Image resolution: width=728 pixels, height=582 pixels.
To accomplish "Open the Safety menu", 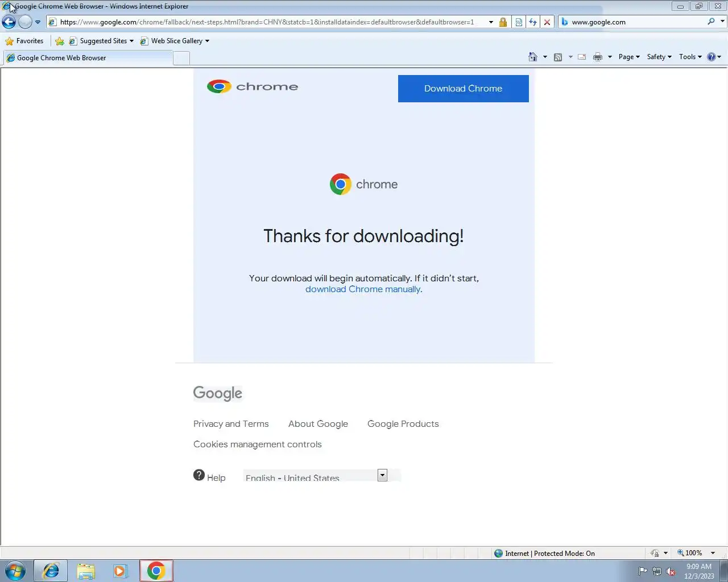I will pos(659,57).
